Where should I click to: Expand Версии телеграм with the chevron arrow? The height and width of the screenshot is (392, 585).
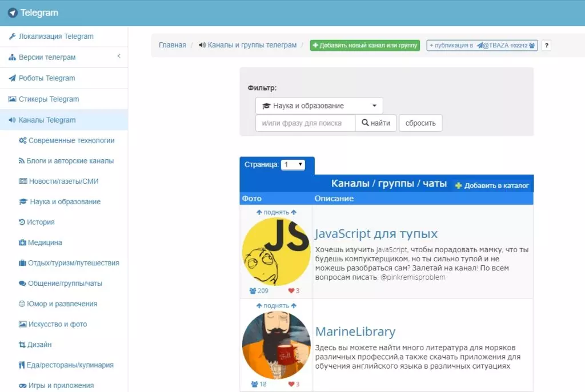[119, 56]
